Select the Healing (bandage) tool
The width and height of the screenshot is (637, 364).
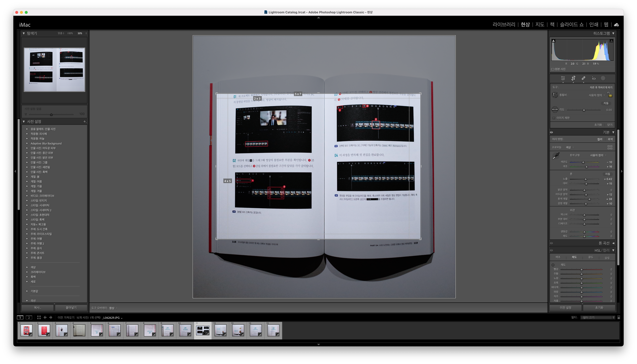point(583,78)
